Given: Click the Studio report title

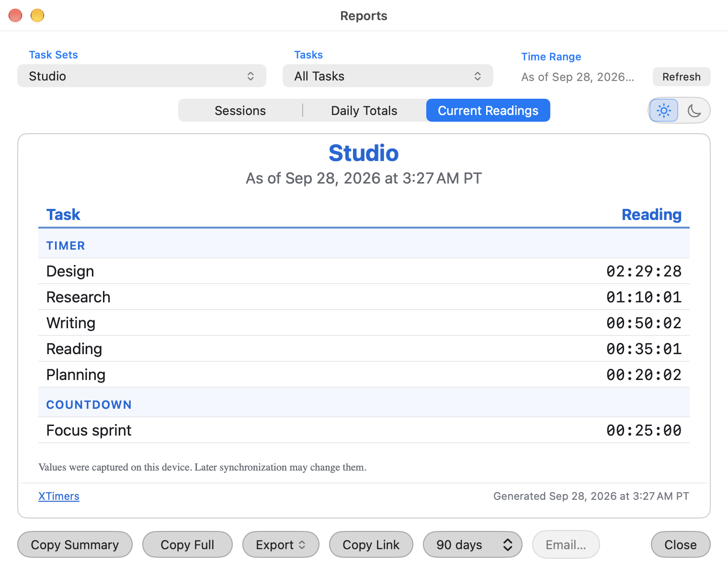Looking at the screenshot, I should (x=364, y=153).
